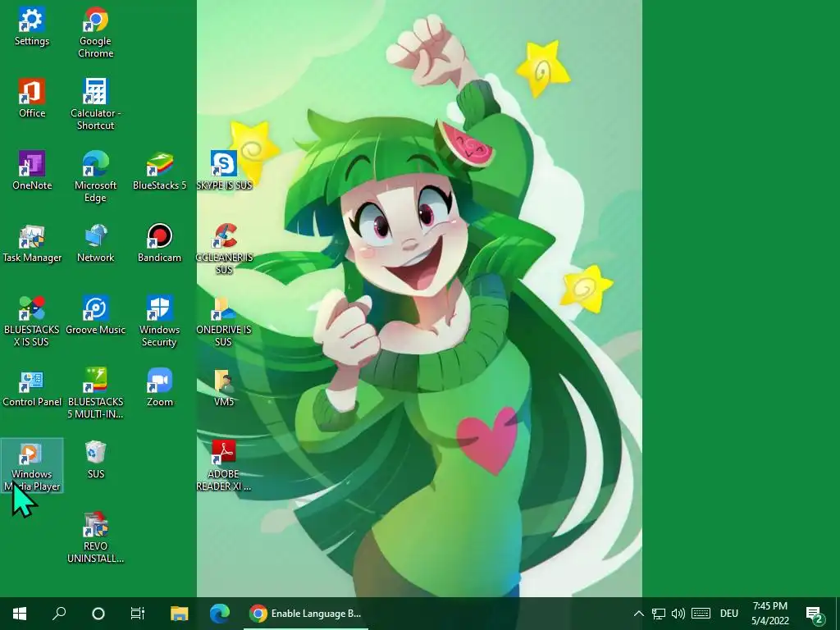Click the ADOBE READER XI icon

223,466
